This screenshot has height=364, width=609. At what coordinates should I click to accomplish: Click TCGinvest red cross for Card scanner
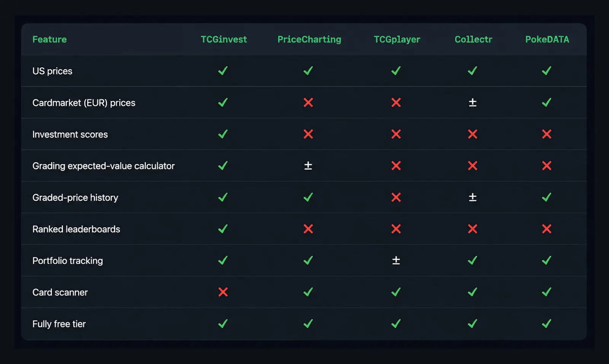pos(223,292)
